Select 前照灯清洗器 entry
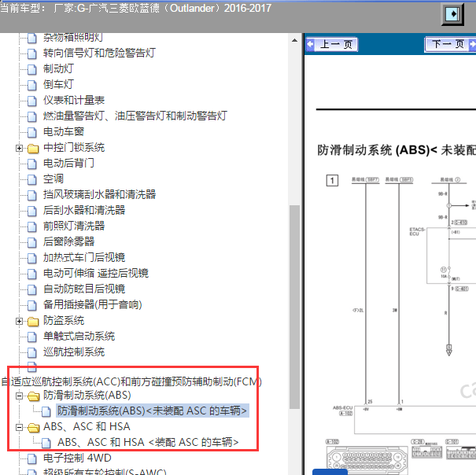476x475 pixels. coord(74,226)
